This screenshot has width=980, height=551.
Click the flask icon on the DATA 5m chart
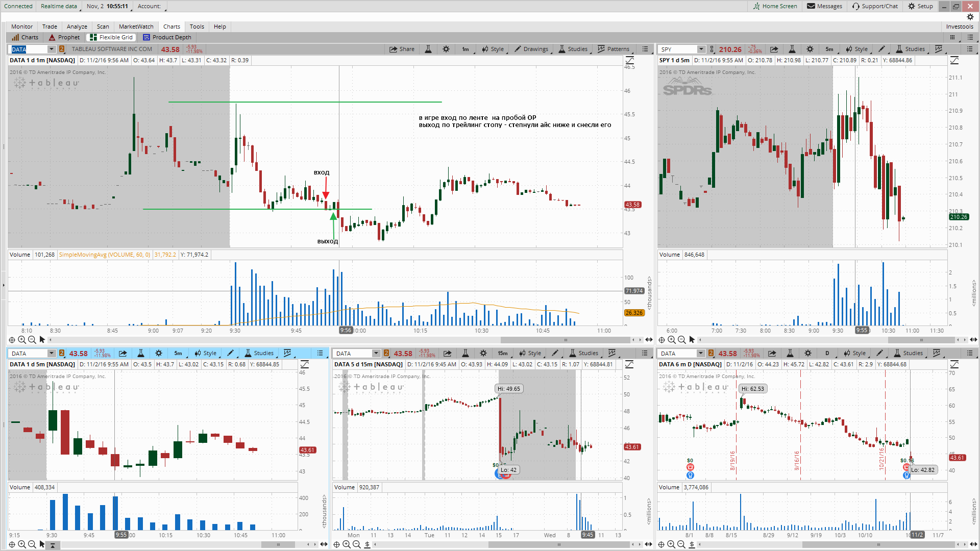tap(141, 353)
